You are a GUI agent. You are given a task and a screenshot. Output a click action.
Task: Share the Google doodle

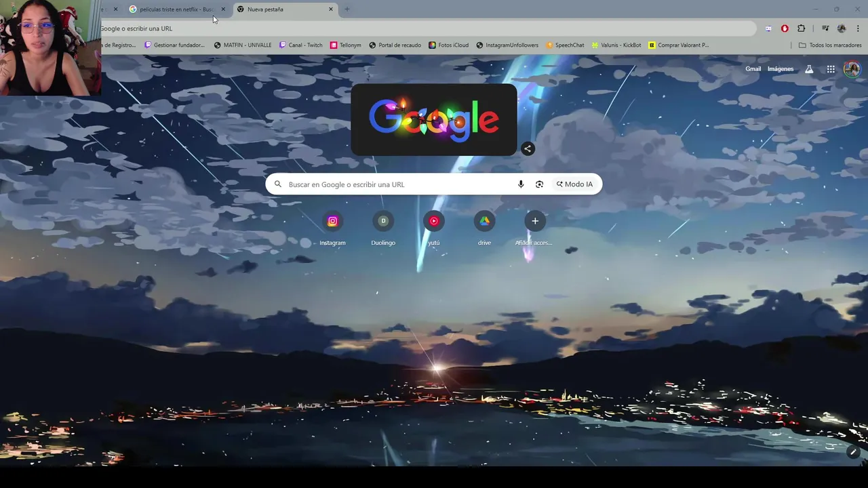coord(528,148)
